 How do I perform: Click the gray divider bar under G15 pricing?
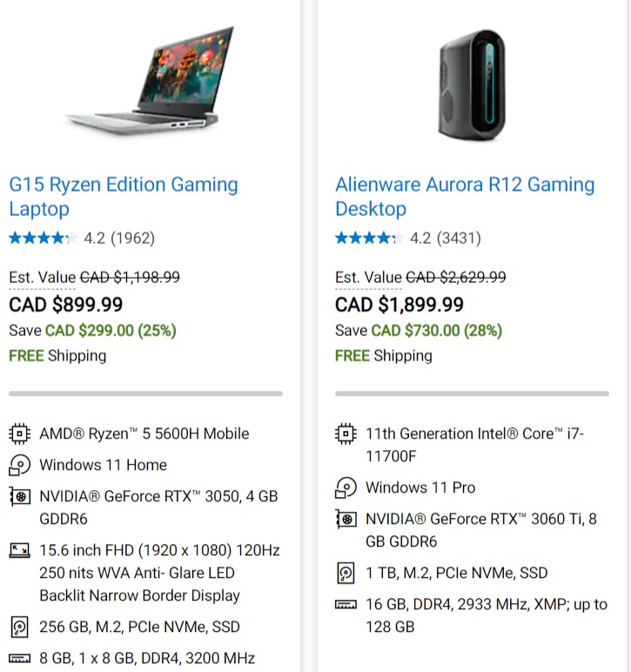[x=145, y=393]
